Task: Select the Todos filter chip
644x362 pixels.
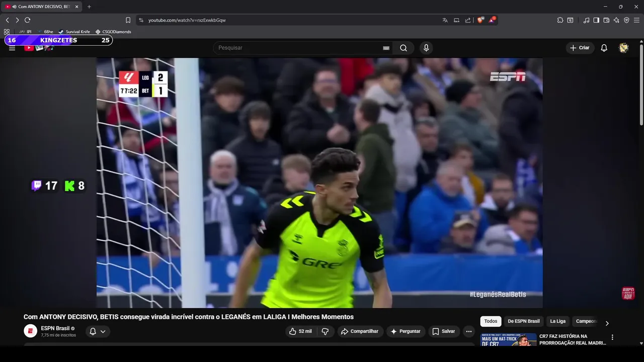Action: (491, 321)
